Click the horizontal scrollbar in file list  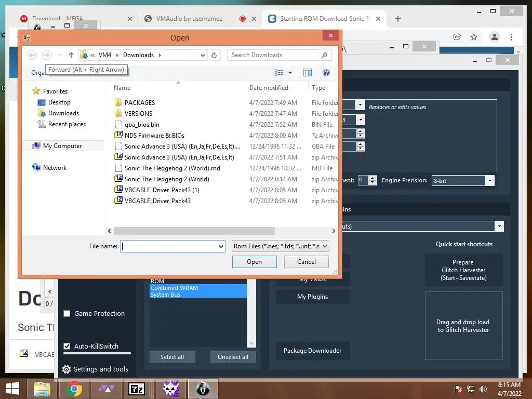[x=194, y=231]
